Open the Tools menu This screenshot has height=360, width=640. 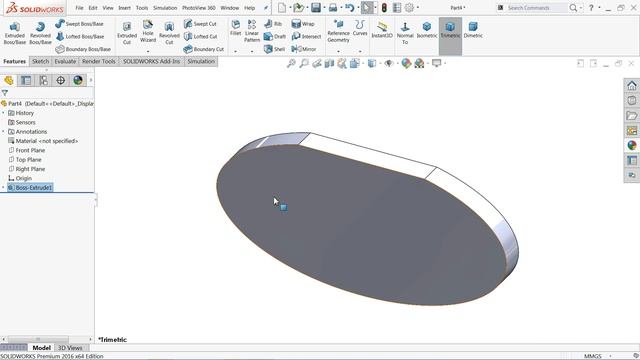142,8
